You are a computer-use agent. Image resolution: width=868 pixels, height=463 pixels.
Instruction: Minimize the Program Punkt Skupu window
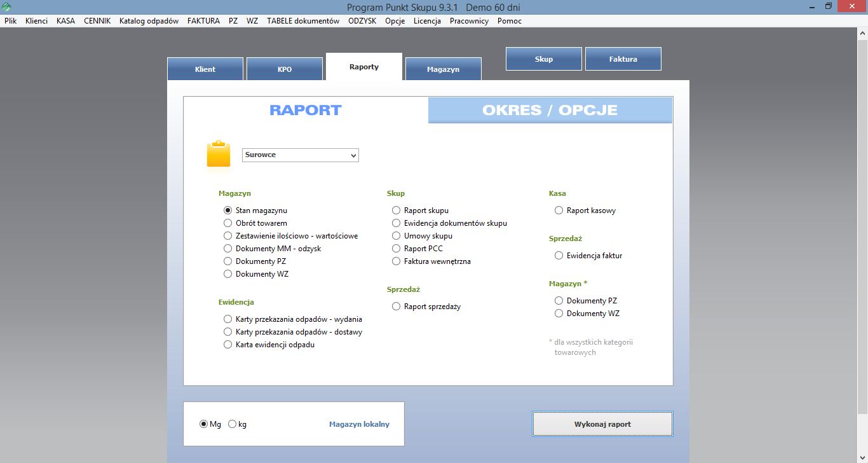pyautogui.click(x=811, y=6)
